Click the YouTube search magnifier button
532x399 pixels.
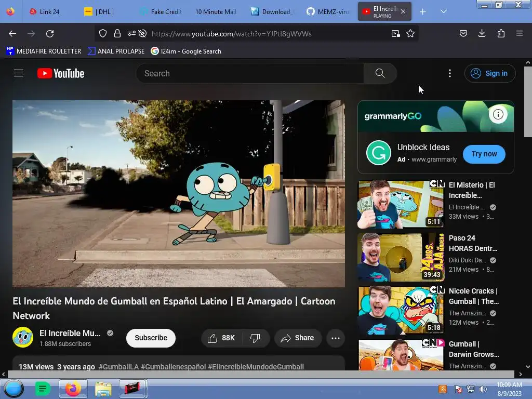point(380,73)
